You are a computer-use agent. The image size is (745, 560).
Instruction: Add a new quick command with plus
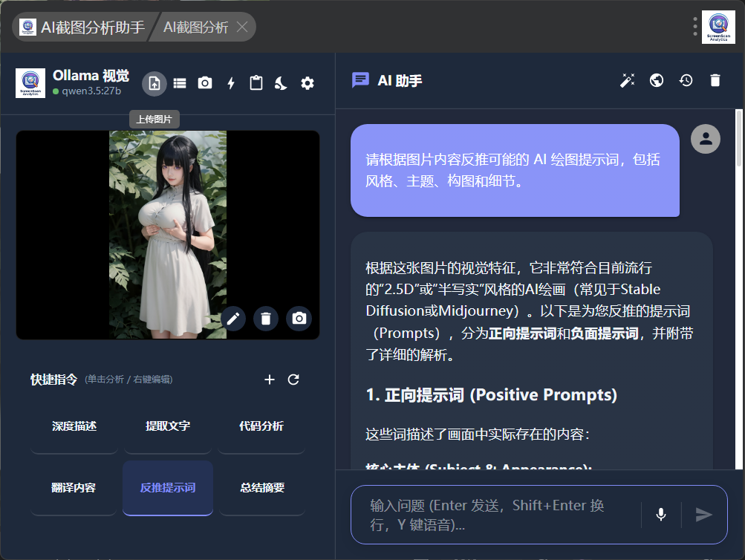pyautogui.click(x=270, y=380)
